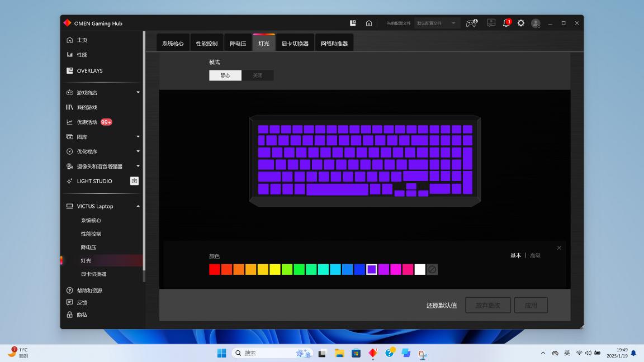The width and height of the screenshot is (644, 362).
Task: Open the 默认配置文件 profile dropdown
Action: pos(437,23)
